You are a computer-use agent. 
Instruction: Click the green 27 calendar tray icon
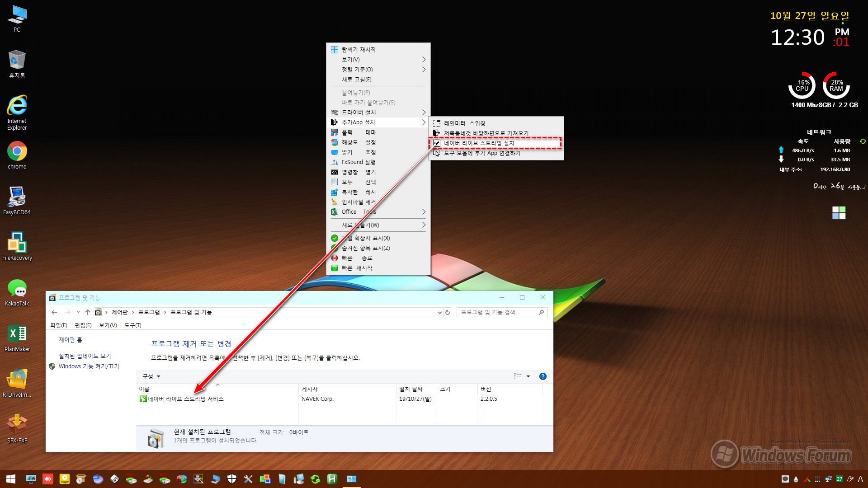pyautogui.click(x=839, y=479)
